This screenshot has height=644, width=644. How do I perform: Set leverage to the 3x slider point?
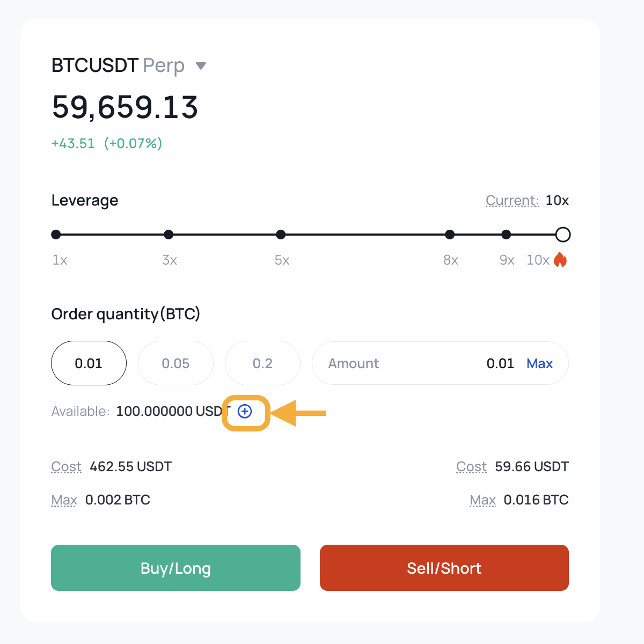169,235
